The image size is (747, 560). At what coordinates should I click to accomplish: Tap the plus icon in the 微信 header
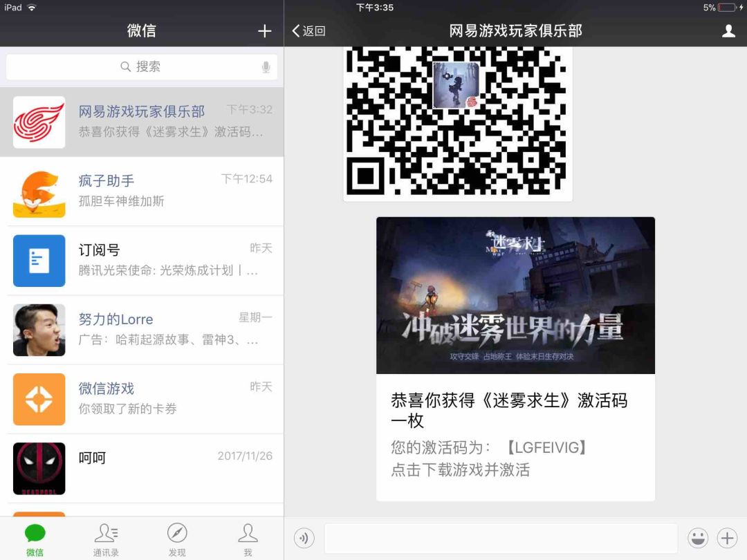click(x=264, y=31)
